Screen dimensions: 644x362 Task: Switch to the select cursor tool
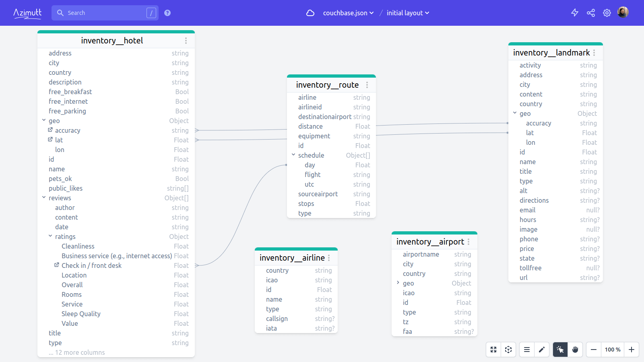(560, 350)
